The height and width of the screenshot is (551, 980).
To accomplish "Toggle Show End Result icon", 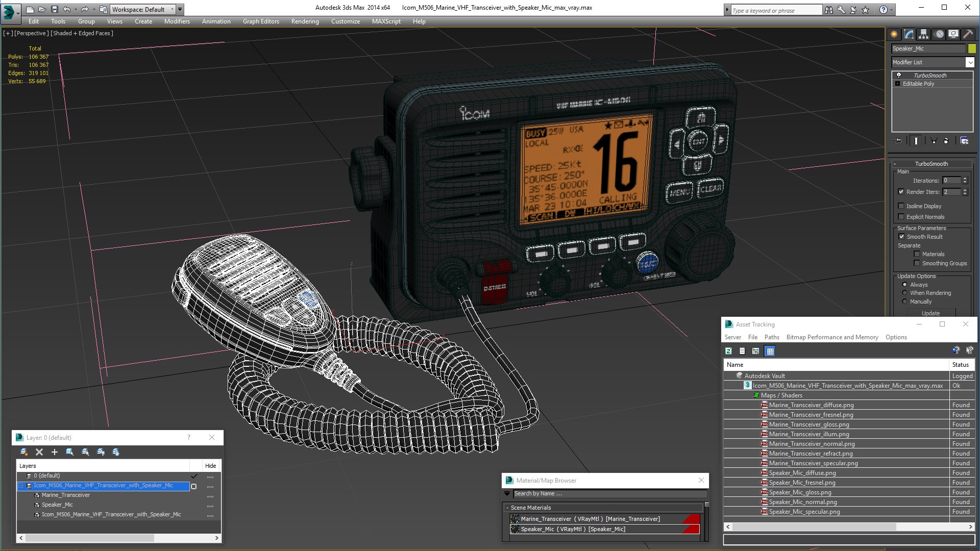I will pos(916,141).
